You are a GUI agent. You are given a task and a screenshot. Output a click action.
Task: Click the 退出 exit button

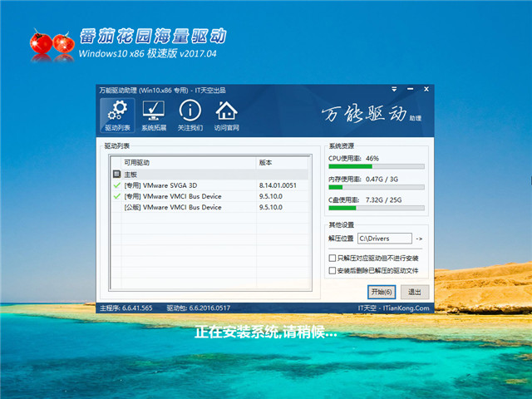(x=415, y=292)
